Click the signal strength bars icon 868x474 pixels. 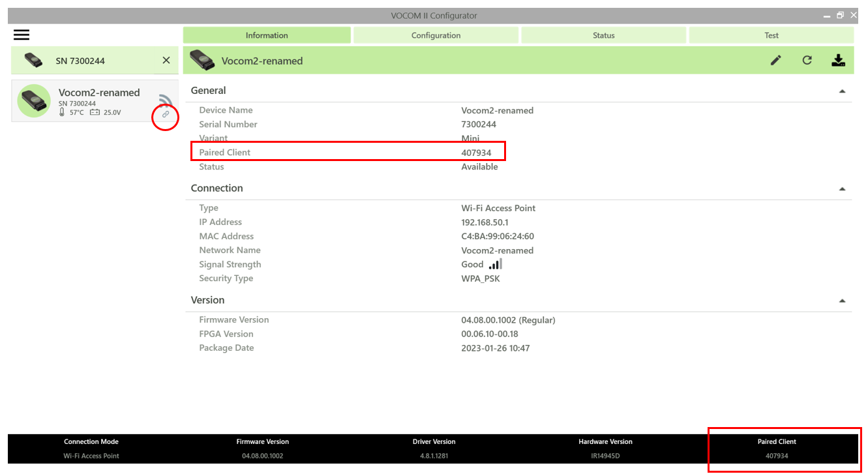pyautogui.click(x=496, y=264)
